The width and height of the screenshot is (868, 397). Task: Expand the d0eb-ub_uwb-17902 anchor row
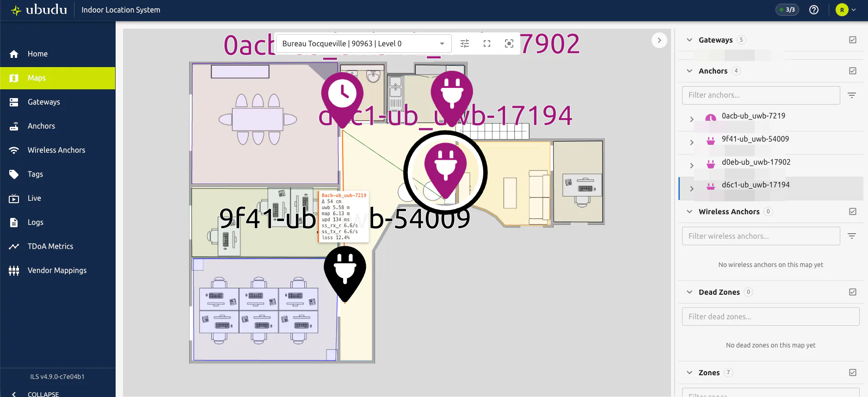pos(692,166)
